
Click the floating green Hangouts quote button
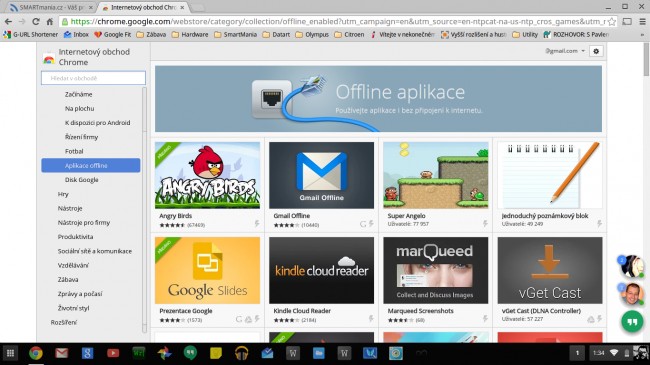click(x=632, y=321)
